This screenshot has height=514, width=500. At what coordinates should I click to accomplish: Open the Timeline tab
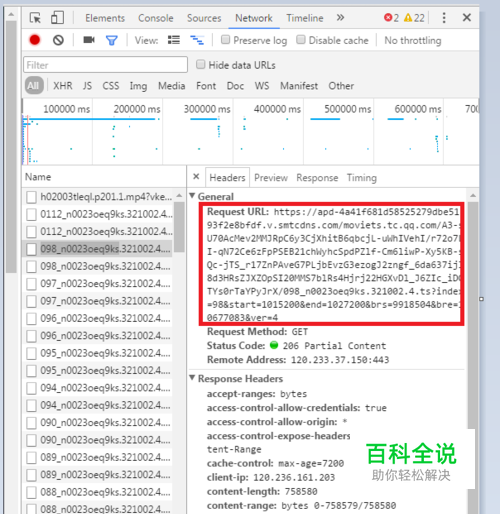coord(305,18)
